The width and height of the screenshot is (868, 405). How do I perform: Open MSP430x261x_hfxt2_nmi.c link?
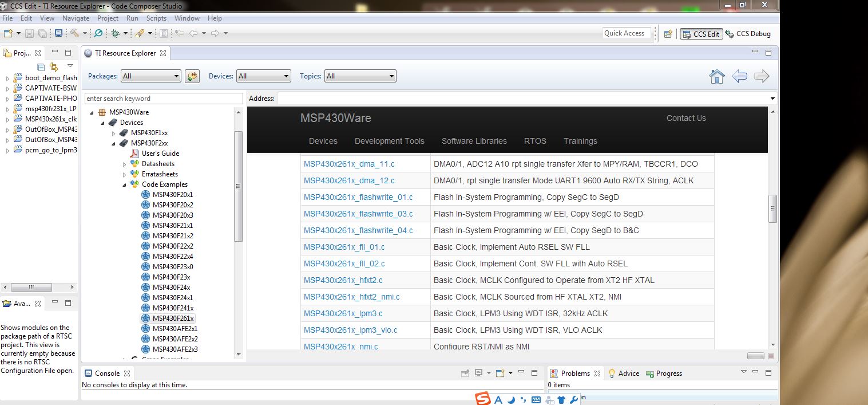352,297
